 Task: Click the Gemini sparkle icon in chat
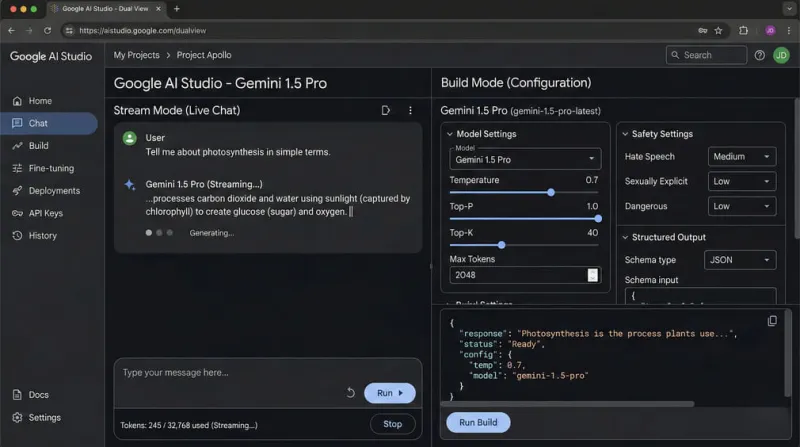click(130, 185)
